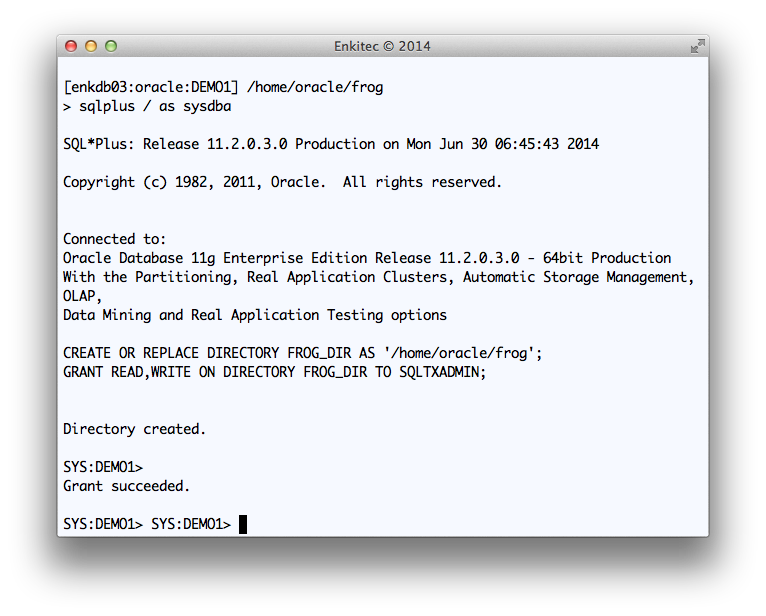The height and width of the screenshot is (616, 766).
Task: Click the red close window button
Action: (71, 46)
